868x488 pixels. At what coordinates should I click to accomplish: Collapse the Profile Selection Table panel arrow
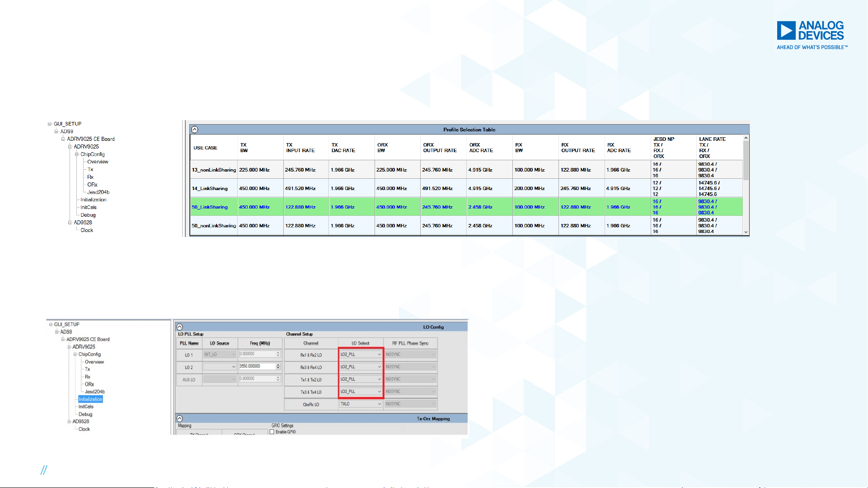195,130
